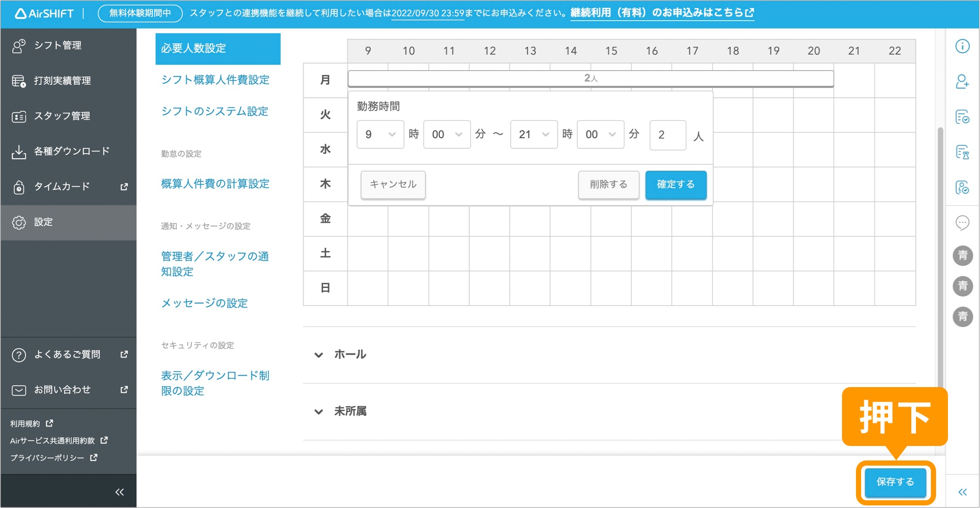980x508 pixels.
Task: Open シフト概算人件費設定 menu item
Action: (x=215, y=80)
